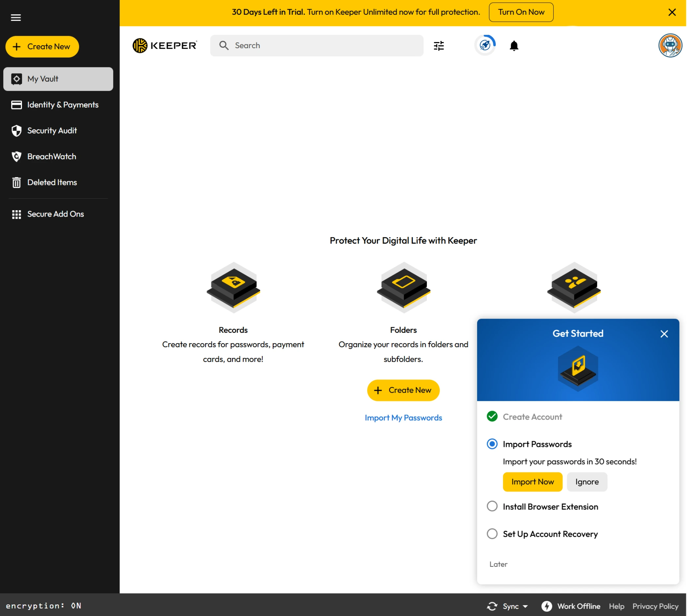Viewport: 687px width, 616px height.
Task: Select the Security Audit shield icon
Action: click(16, 131)
